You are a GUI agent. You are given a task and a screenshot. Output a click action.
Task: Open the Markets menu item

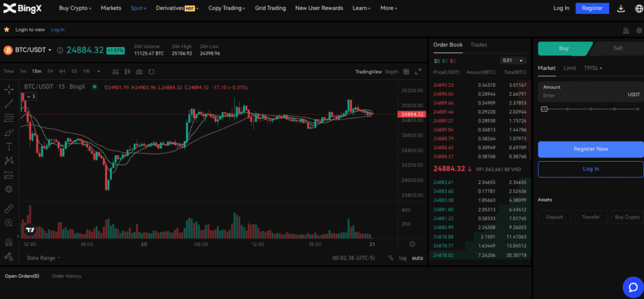click(111, 8)
